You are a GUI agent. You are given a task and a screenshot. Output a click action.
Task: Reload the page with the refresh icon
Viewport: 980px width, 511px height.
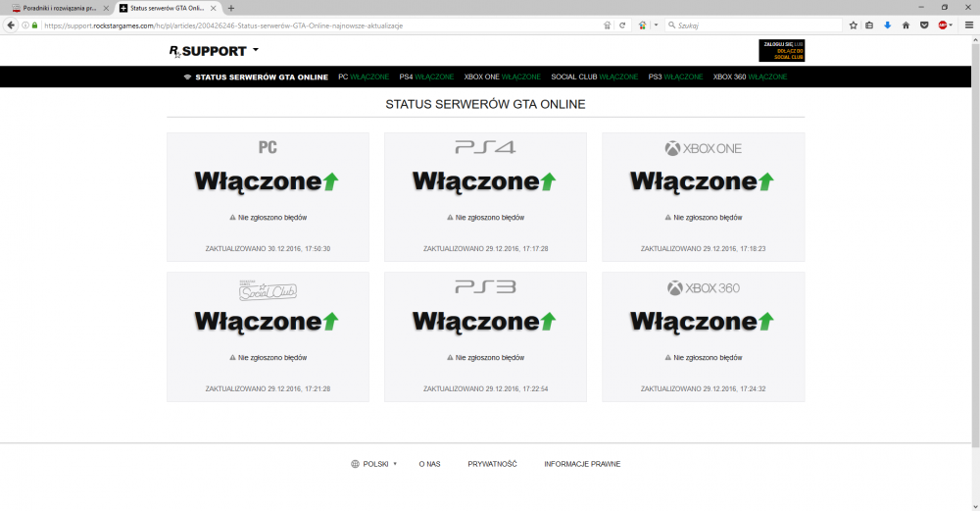click(622, 26)
